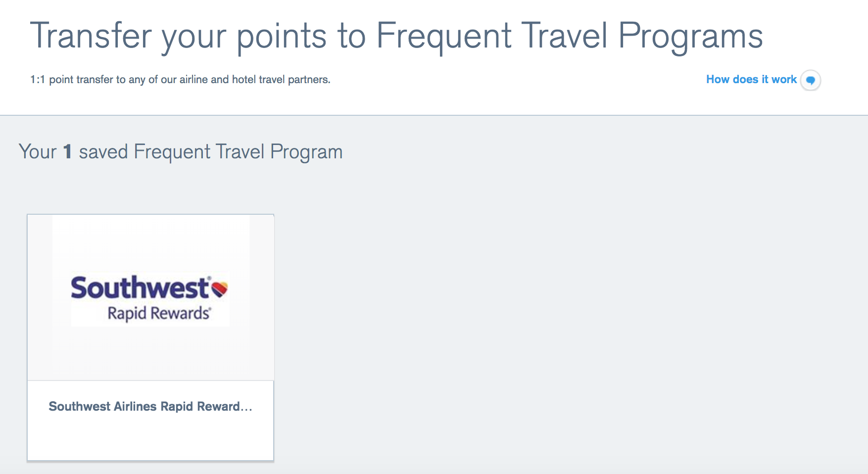Click the blue speech bubble help icon

coord(811,80)
